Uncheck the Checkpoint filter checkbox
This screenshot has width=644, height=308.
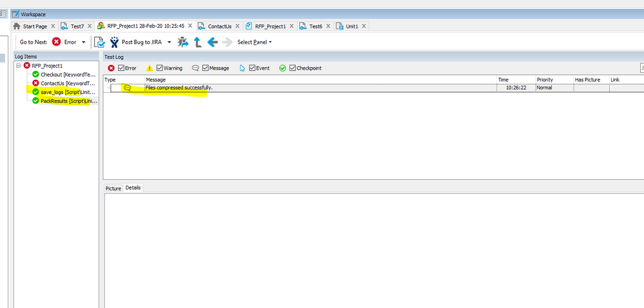pos(293,68)
